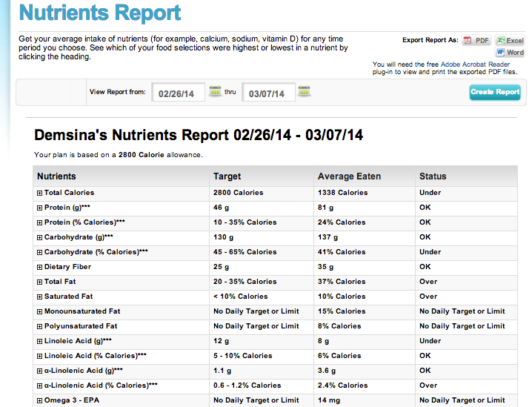Export report as Word
532x407 pixels.
click(510, 53)
